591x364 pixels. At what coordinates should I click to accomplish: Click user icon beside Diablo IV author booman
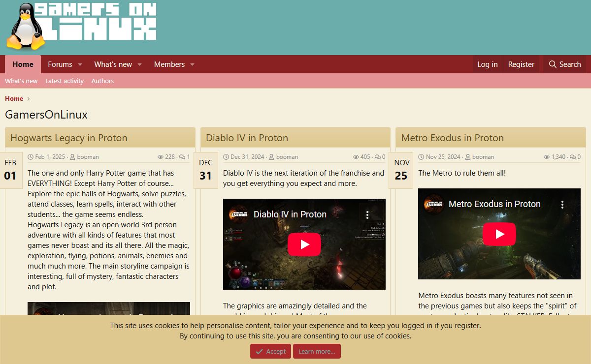tap(271, 157)
